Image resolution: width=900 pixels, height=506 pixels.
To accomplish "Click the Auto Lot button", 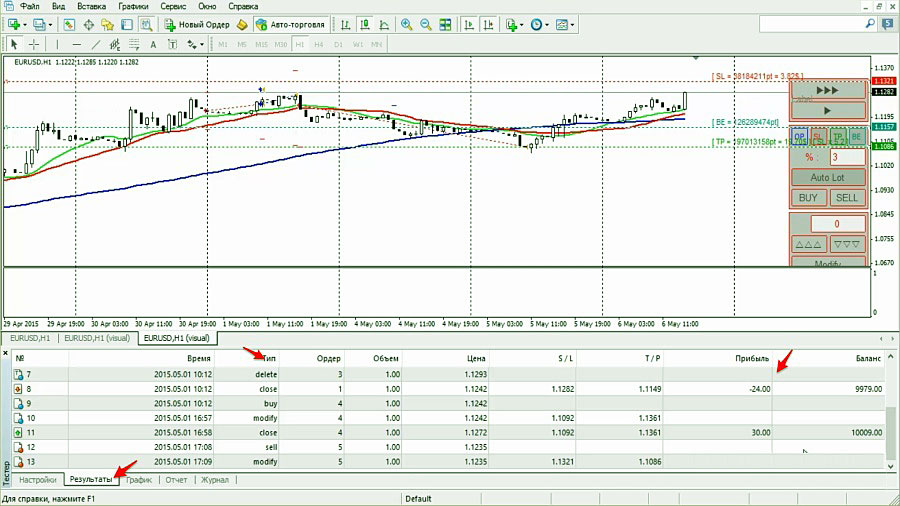I will pos(827,177).
